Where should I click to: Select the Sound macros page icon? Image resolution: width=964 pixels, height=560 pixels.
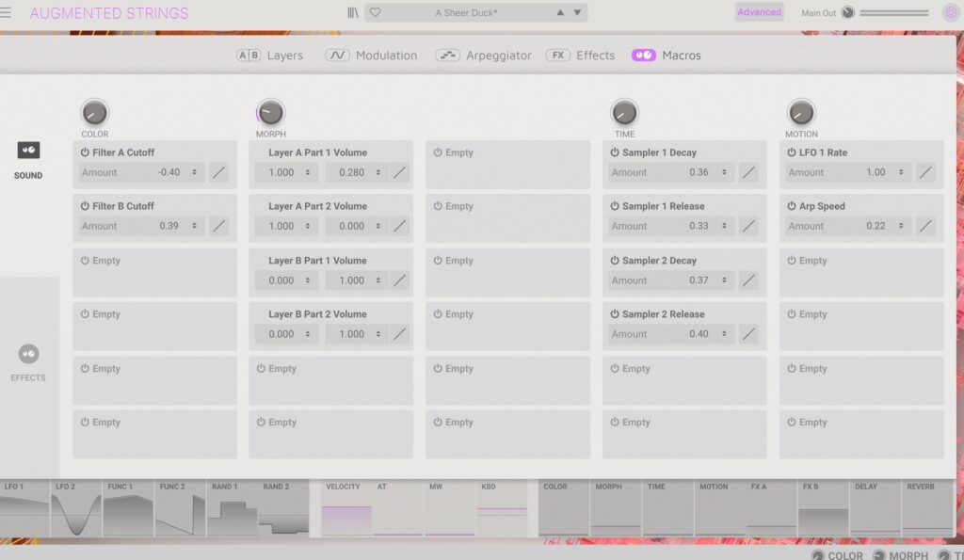click(28, 151)
